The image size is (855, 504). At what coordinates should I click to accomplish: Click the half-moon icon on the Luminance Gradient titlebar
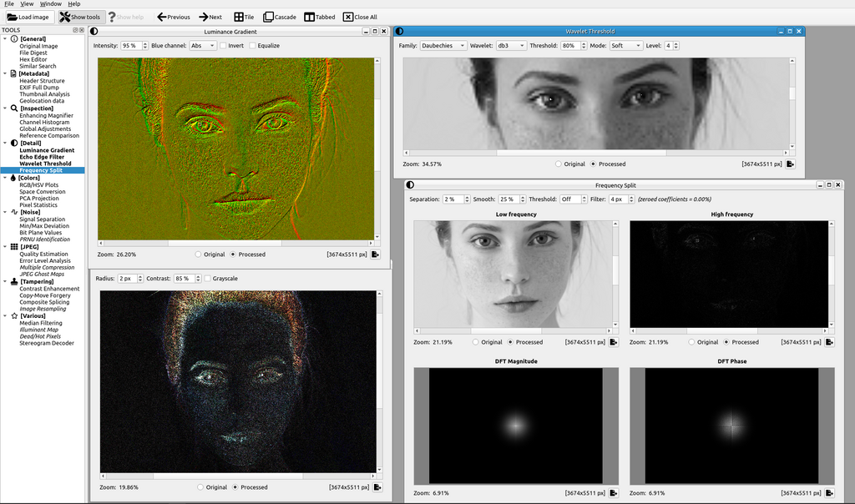click(x=93, y=30)
